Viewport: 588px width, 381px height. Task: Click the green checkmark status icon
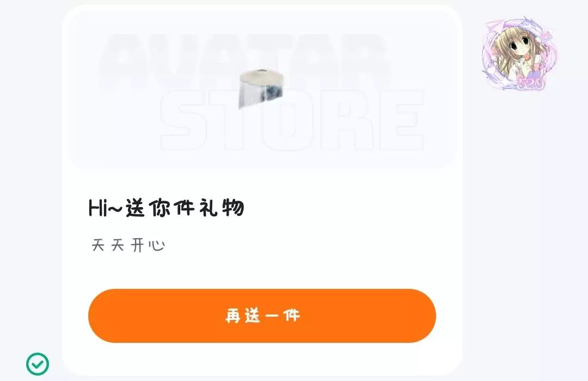tap(38, 364)
